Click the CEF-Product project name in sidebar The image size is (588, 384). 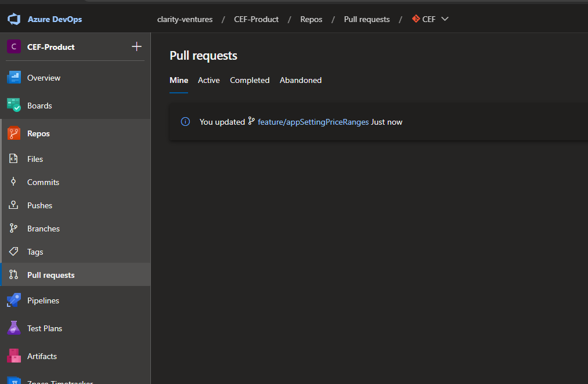(50, 47)
